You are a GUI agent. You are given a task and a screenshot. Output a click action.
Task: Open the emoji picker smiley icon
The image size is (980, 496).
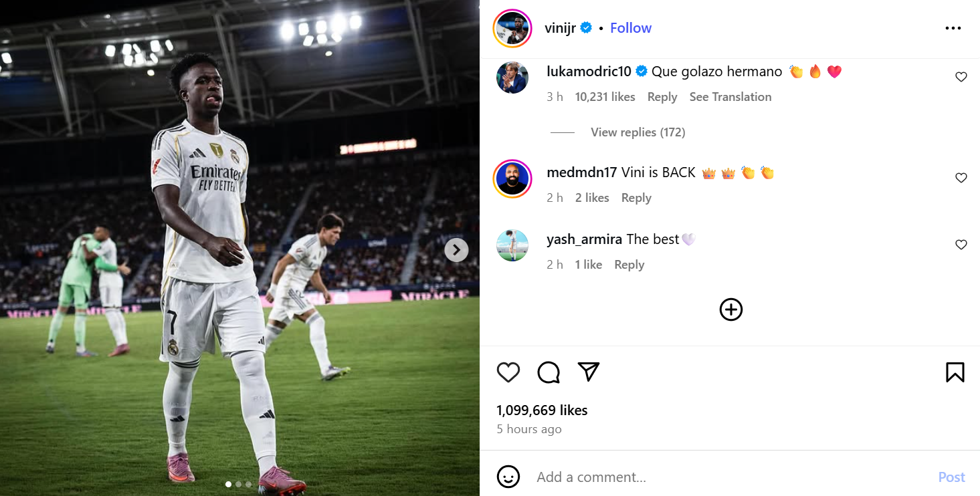click(x=508, y=477)
